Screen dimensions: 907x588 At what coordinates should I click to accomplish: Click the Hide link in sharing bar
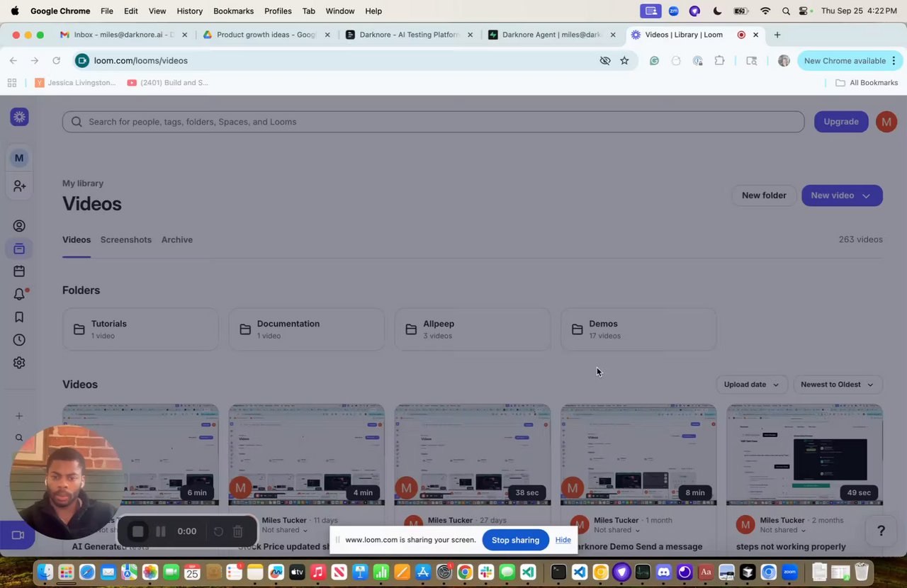click(563, 540)
